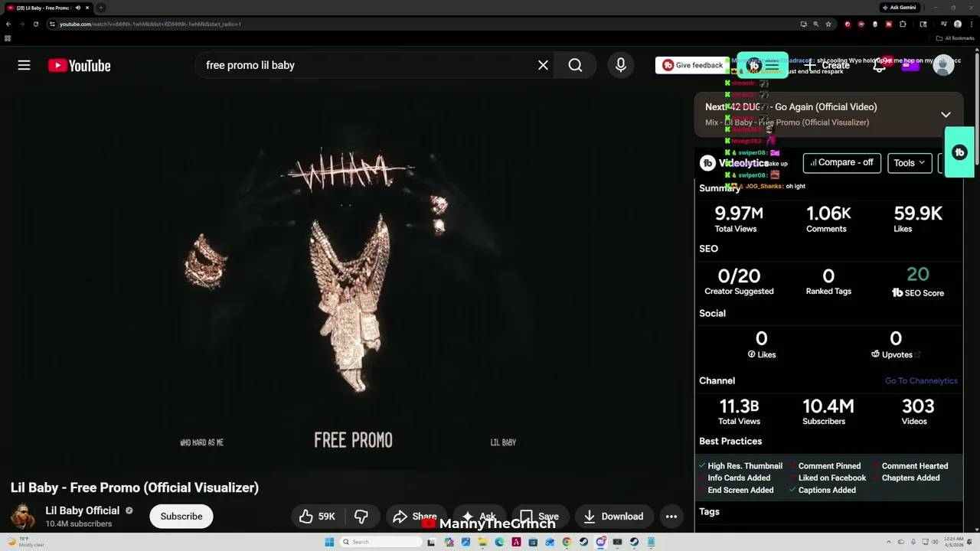This screenshot has width=980, height=551.
Task: Toggle Compare - off button
Action: point(841,162)
